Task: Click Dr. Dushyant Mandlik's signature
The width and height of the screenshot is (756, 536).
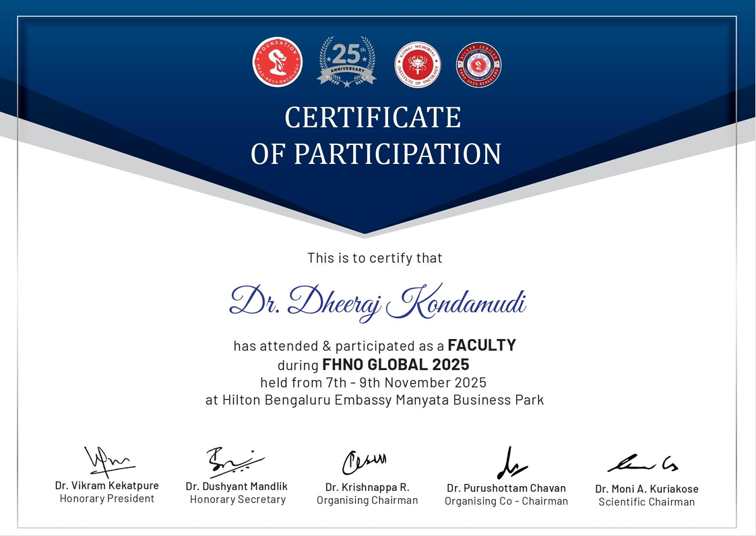Action: pos(234,462)
